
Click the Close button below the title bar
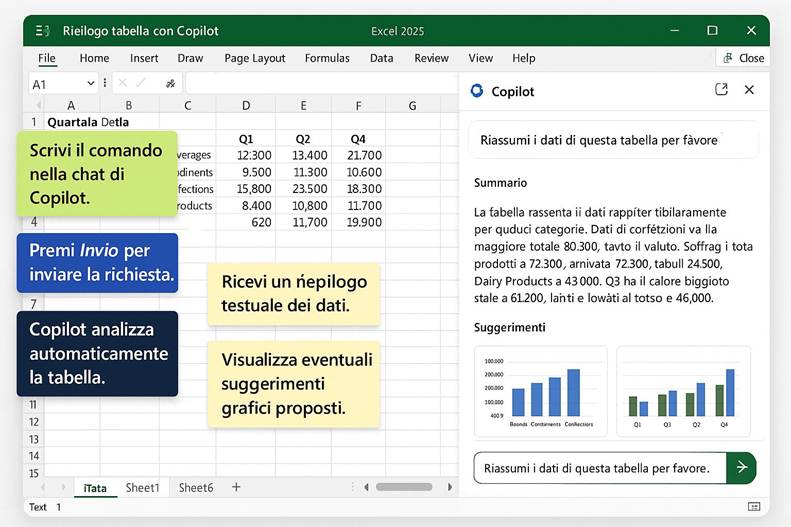[x=743, y=58]
